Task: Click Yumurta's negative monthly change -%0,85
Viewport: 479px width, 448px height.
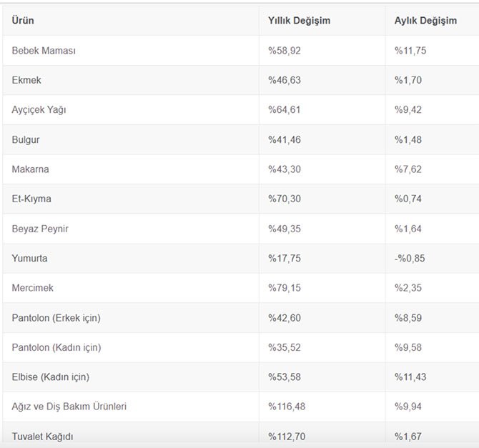Action: 410,258
